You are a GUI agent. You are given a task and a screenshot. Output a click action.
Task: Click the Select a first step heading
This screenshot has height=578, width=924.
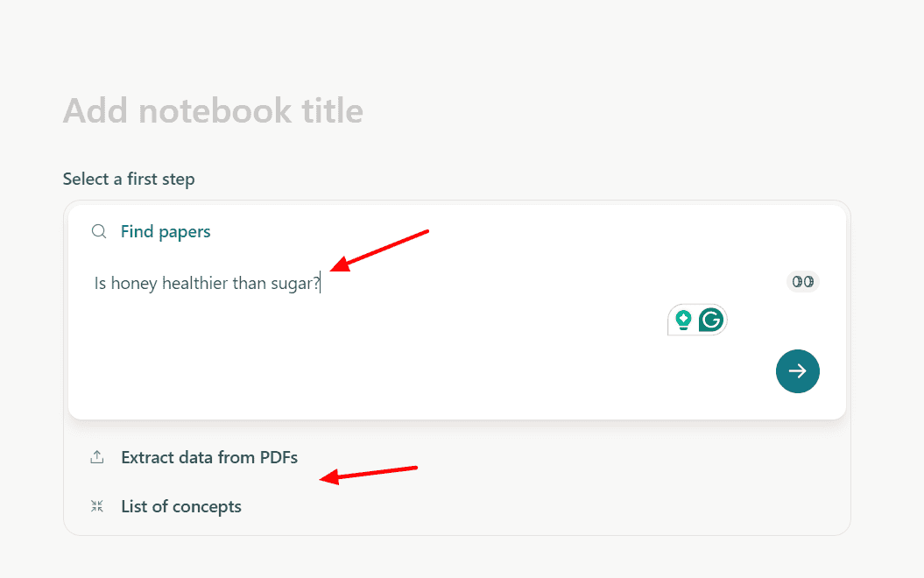(x=129, y=180)
